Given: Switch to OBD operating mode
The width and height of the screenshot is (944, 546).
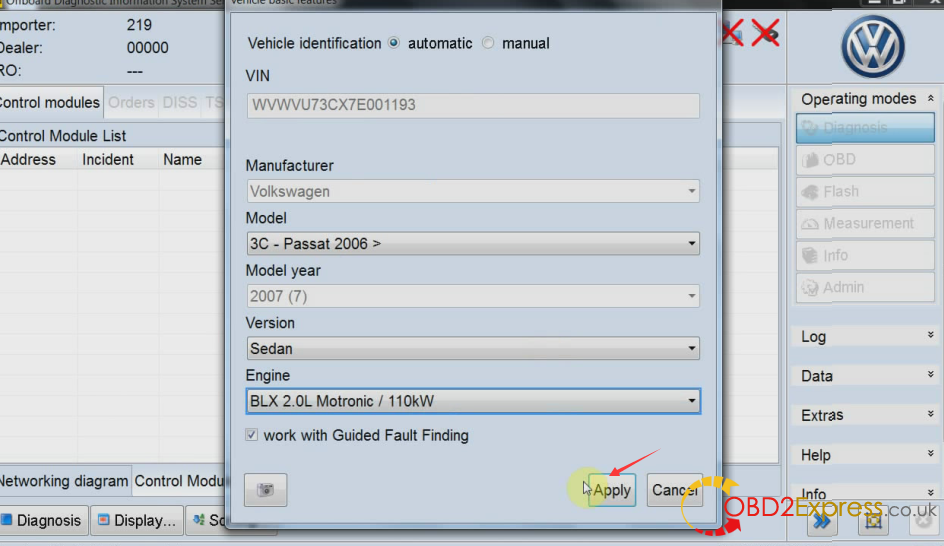Looking at the screenshot, I should 865,160.
